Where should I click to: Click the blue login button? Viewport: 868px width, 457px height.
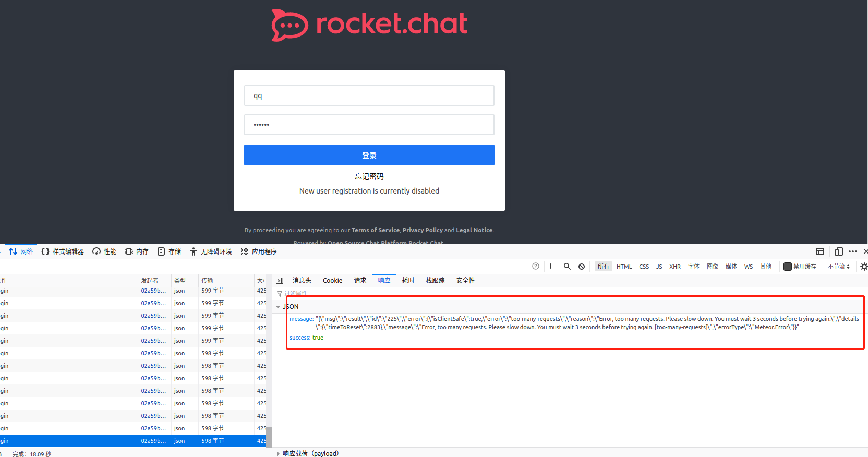pyautogui.click(x=369, y=155)
